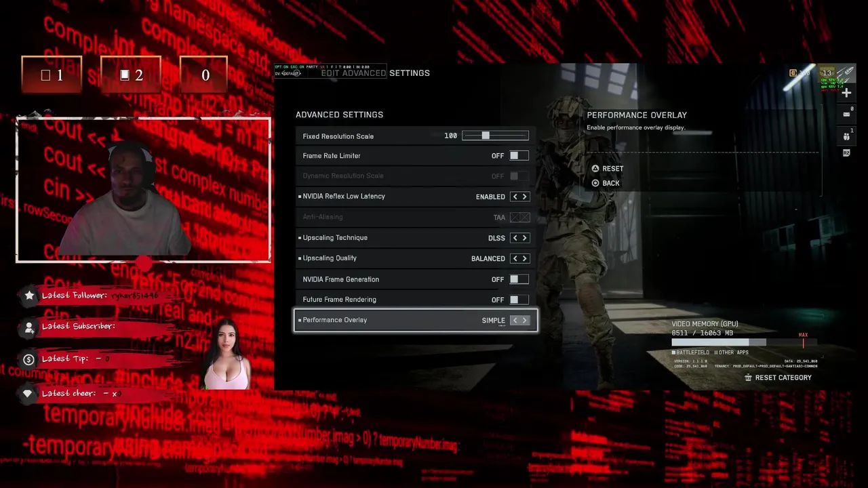Click the second stream counter box showing 2

(x=131, y=75)
